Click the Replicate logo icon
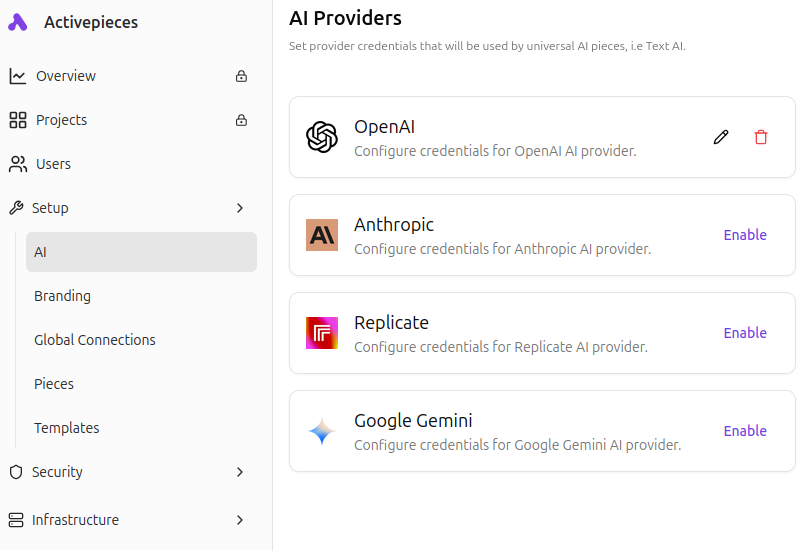Viewport: 803px width, 551px height. 322,333
